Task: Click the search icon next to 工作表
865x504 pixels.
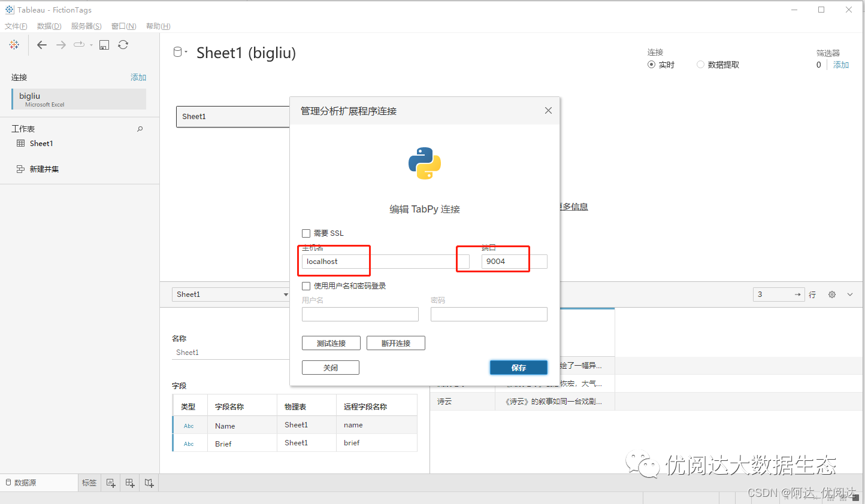Action: [140, 129]
